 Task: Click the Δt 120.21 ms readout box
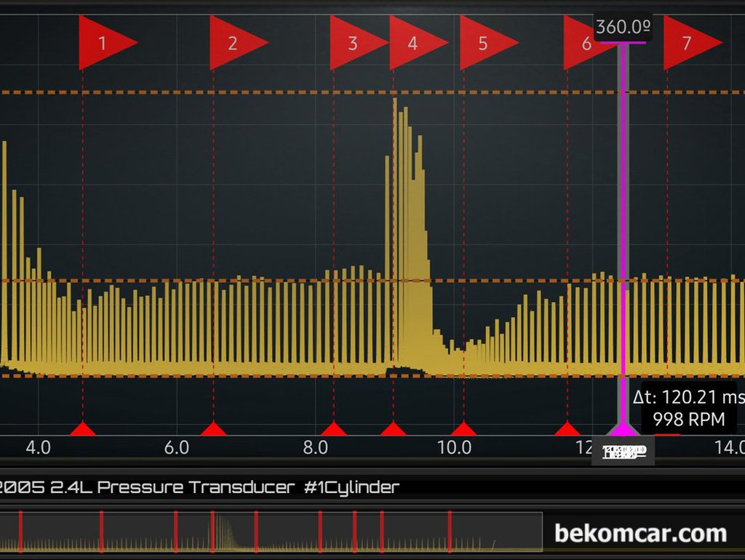pos(689,407)
